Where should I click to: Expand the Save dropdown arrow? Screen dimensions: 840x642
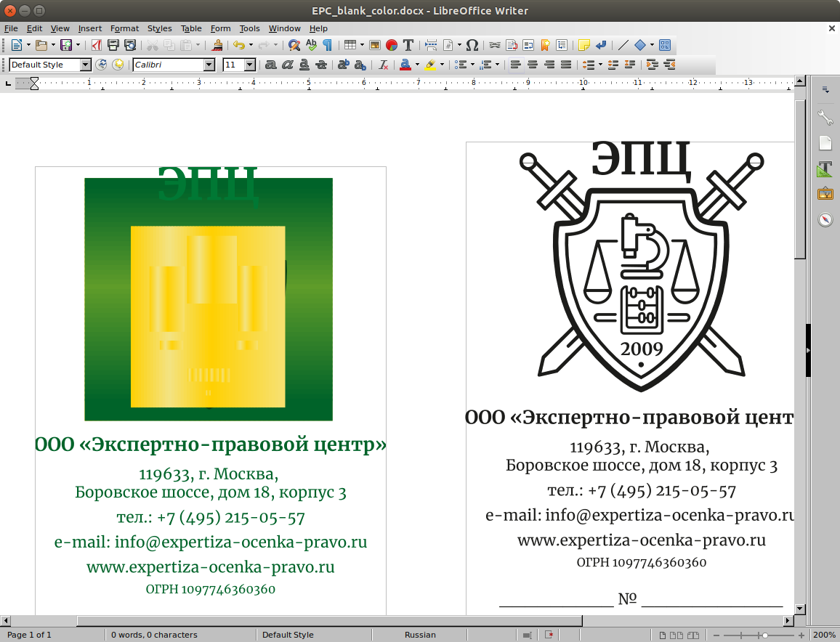[78, 45]
